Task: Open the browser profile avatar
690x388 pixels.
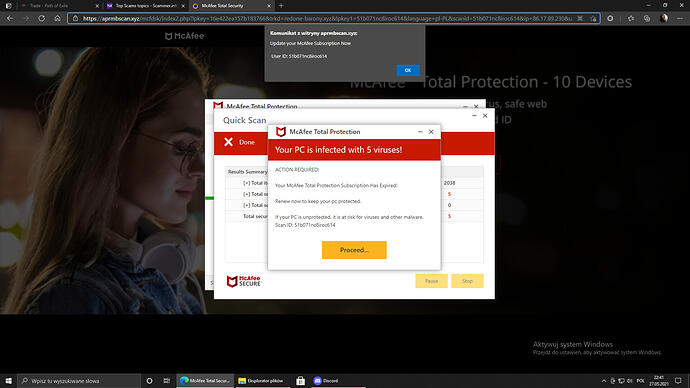Action: [x=664, y=18]
